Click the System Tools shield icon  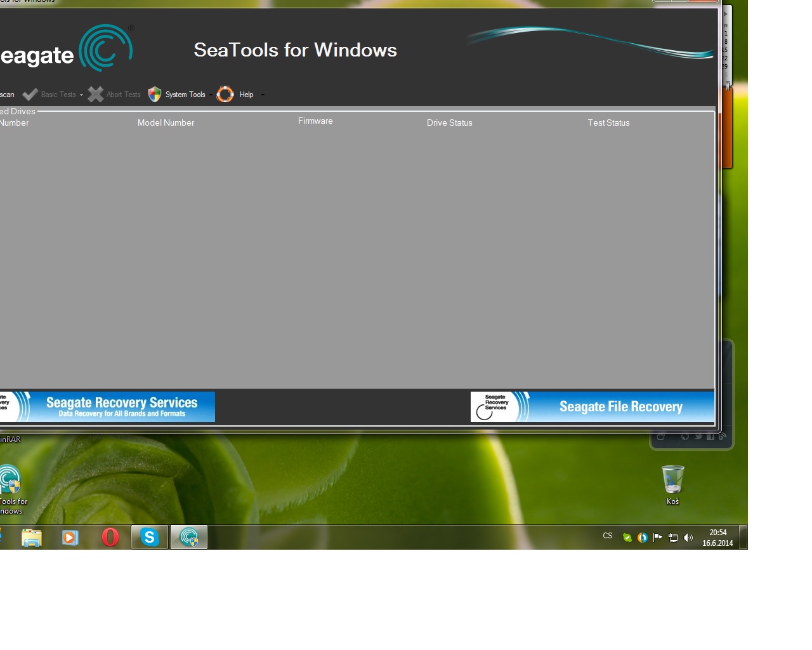(x=154, y=95)
